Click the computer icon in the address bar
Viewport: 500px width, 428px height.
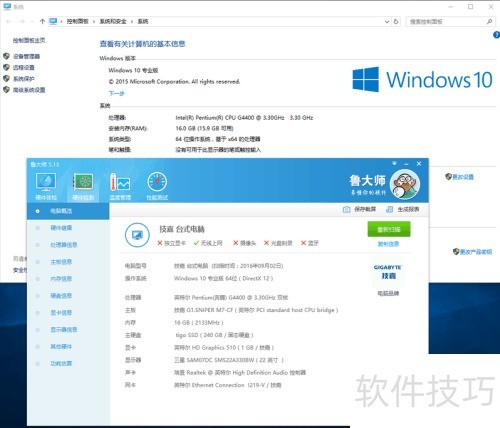click(x=53, y=21)
